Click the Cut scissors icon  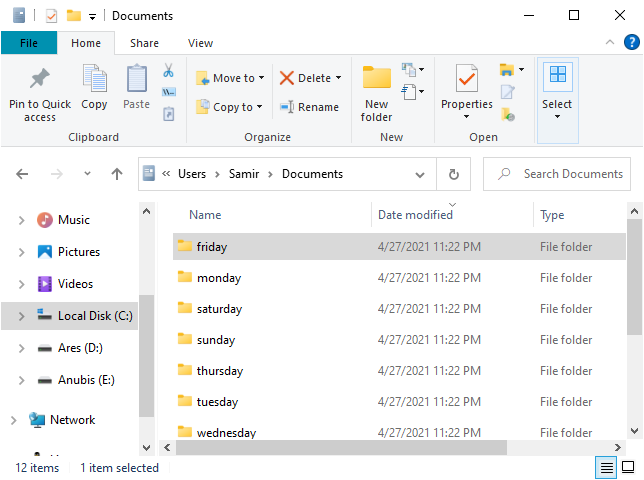pos(168,70)
